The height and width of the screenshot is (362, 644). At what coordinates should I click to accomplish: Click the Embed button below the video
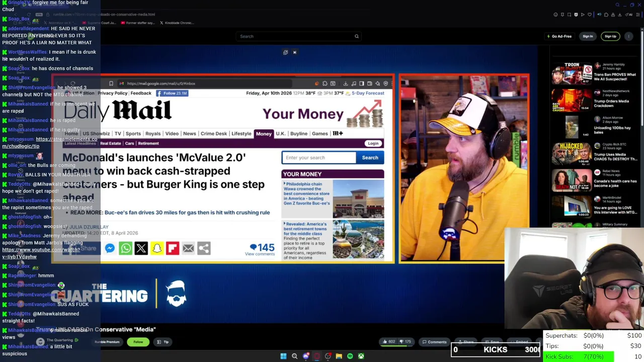[519, 342]
